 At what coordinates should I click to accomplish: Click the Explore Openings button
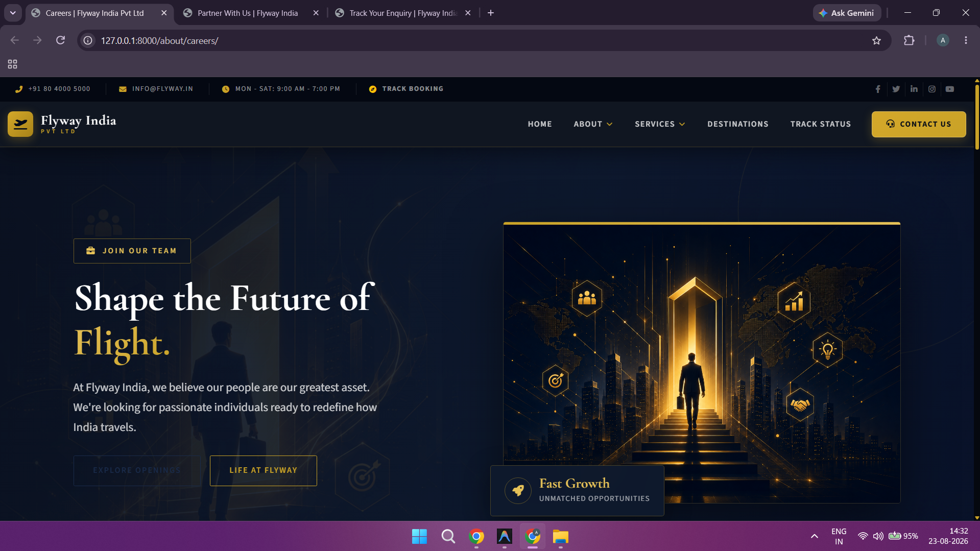pos(137,470)
